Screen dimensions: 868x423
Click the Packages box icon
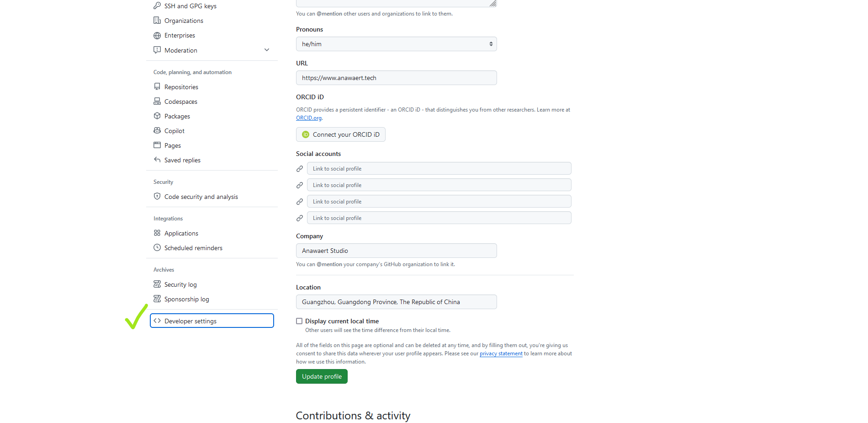click(157, 116)
